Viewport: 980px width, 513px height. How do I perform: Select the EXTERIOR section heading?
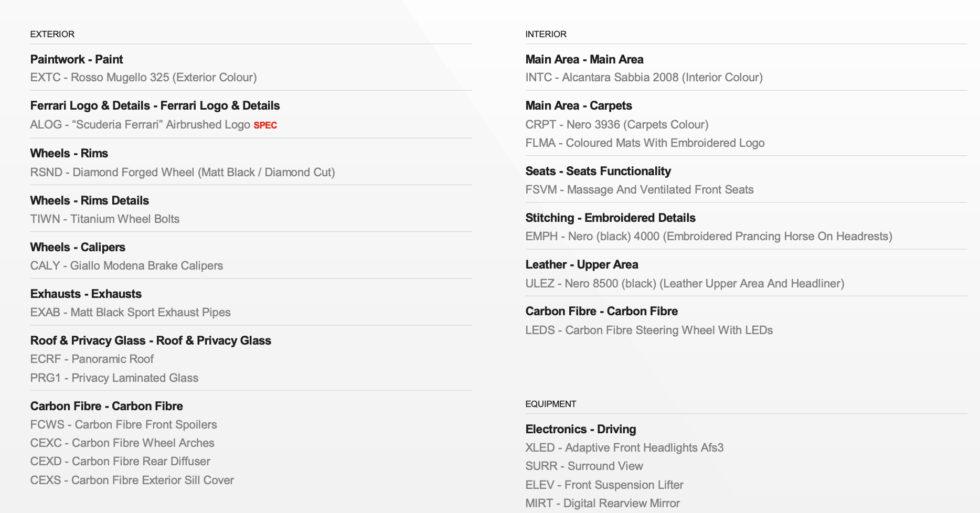coord(52,34)
